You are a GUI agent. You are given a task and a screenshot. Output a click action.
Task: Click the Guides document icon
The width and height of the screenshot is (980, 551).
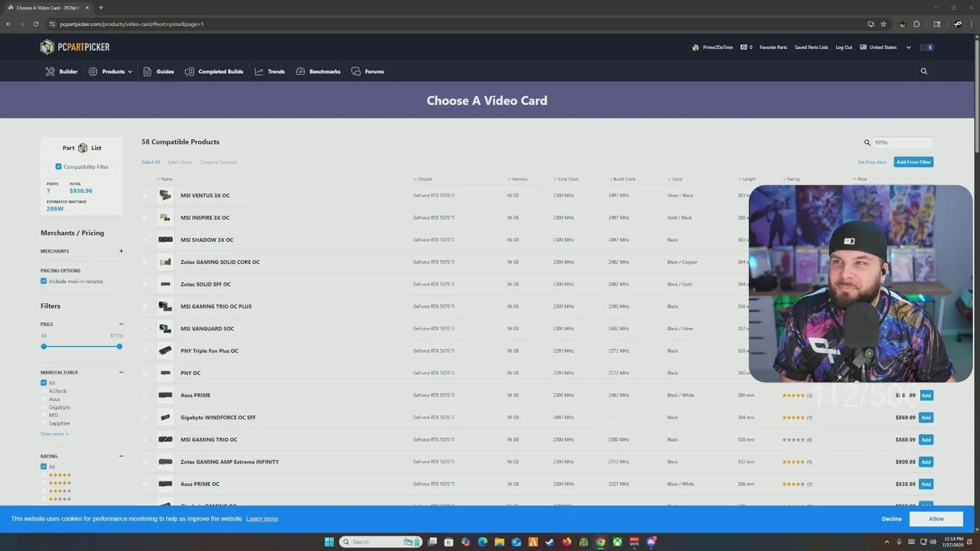147,71
